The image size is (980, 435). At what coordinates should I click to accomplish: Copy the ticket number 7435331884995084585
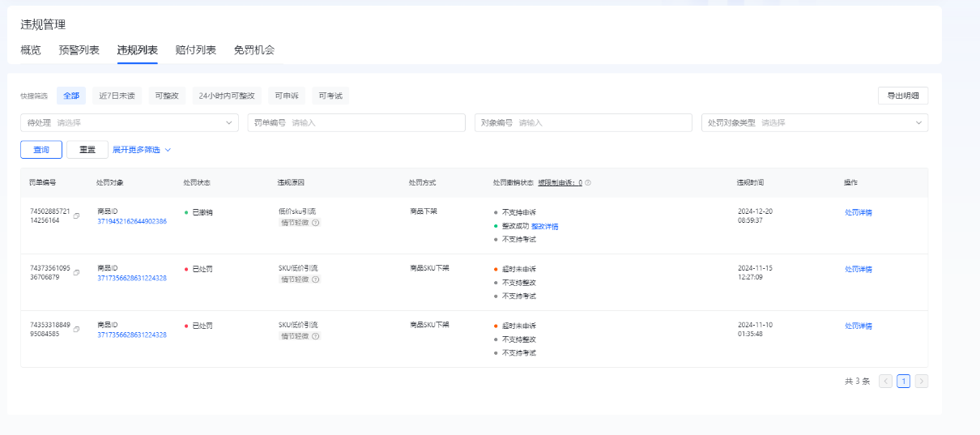pos(76,330)
